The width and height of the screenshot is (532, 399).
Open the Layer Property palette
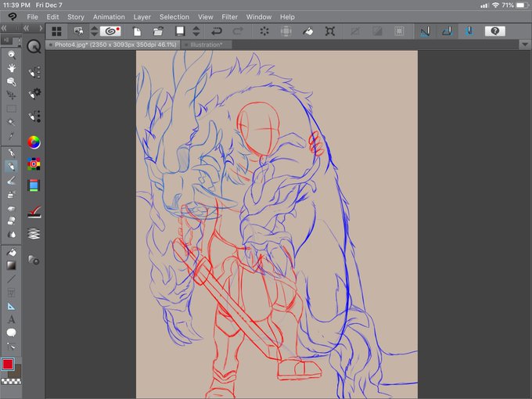[x=34, y=212]
